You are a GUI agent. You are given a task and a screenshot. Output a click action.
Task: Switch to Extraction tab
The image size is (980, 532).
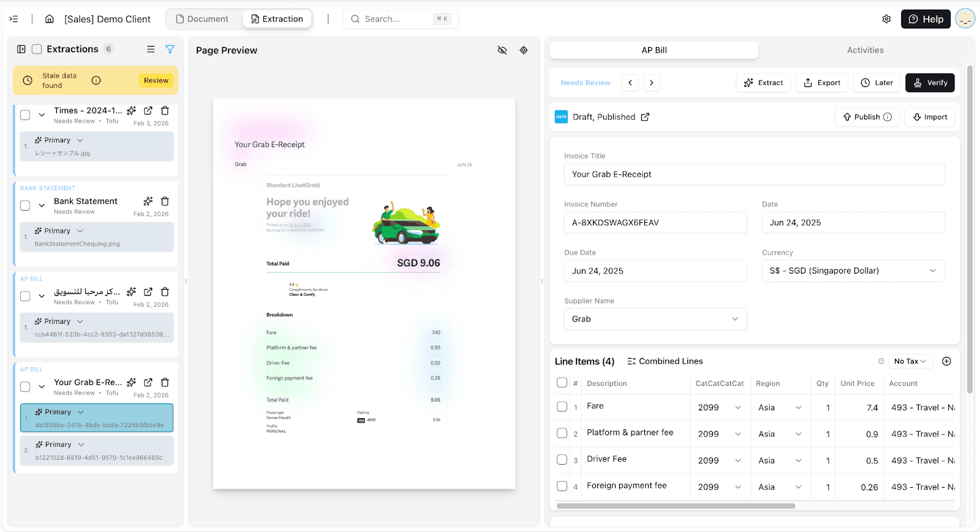pyautogui.click(x=277, y=19)
